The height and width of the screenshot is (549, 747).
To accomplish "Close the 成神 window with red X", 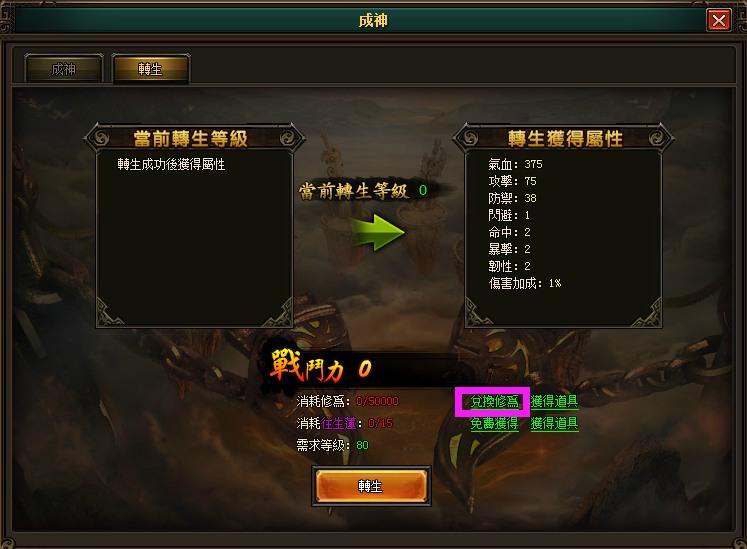I will pos(718,20).
